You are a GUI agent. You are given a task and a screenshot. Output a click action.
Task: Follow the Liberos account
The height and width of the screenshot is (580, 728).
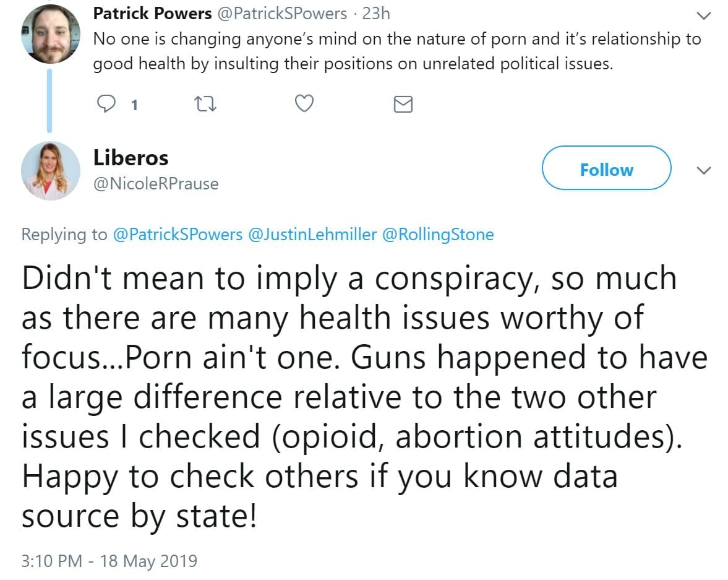pyautogui.click(x=606, y=168)
